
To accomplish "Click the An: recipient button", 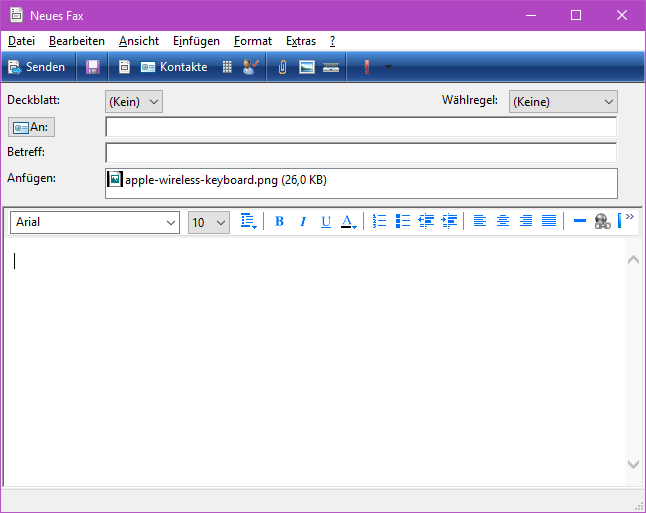I will pos(31,127).
